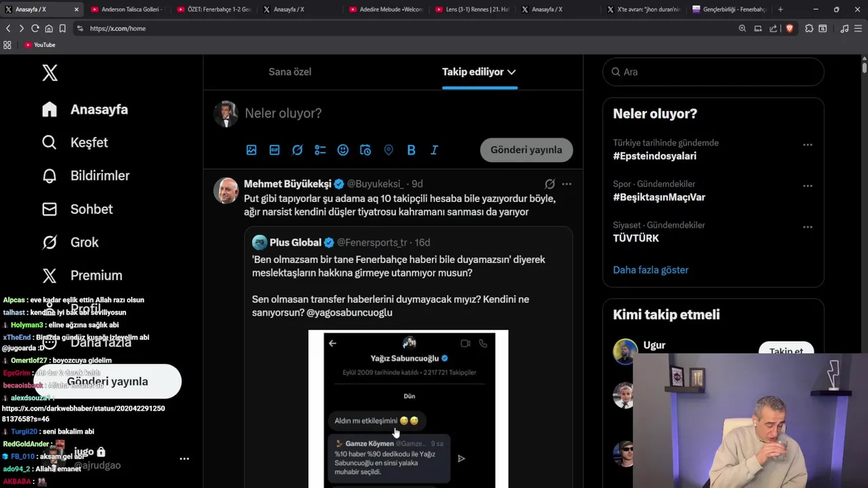Screen dimensions: 868x488
Task: Go forward in the browser
Action: point(21,28)
